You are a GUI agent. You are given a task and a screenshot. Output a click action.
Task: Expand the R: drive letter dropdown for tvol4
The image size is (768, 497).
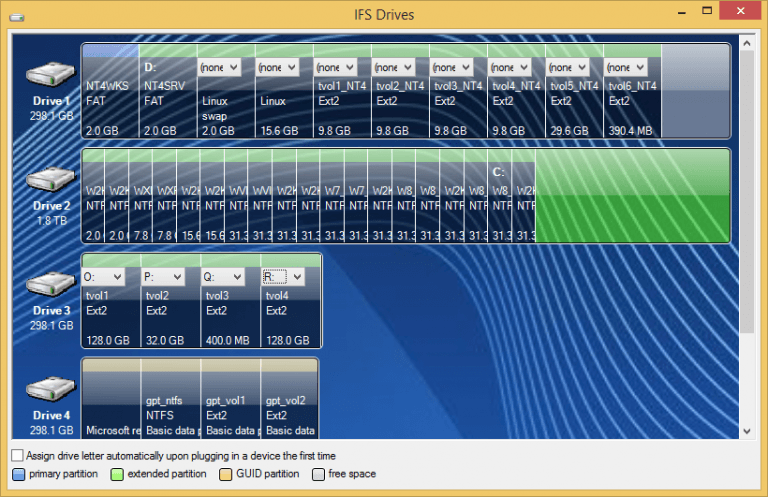[x=282, y=277]
